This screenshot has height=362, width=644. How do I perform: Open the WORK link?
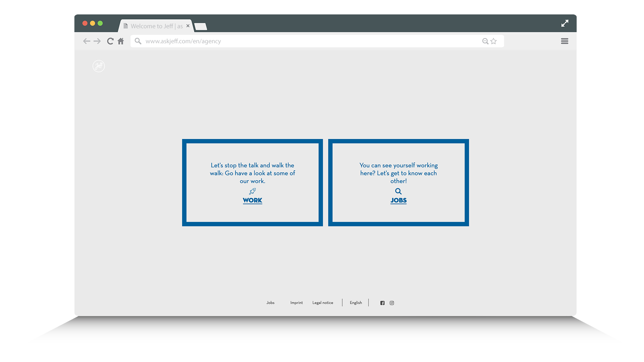(x=253, y=200)
